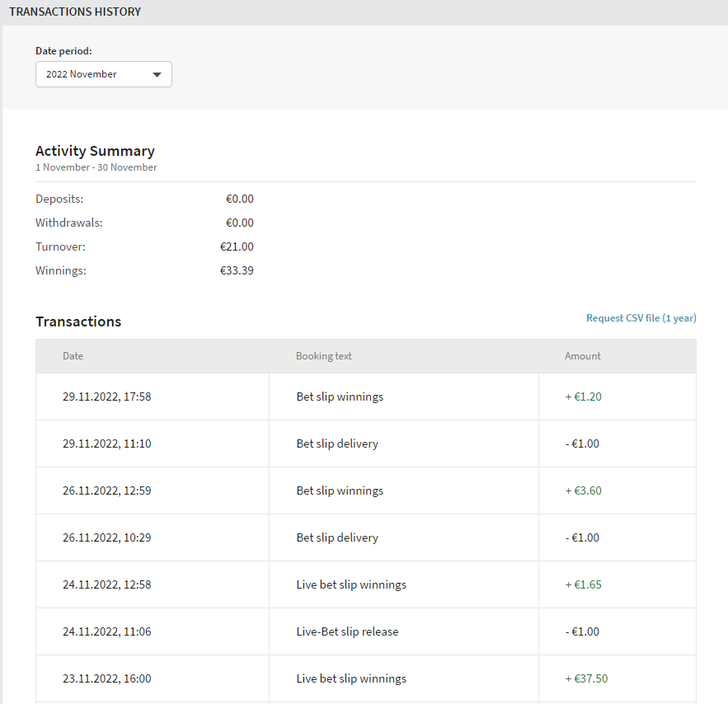Click Bet slip winnings on the 26.11.2022, 12:59 row
728x704 pixels.
coord(340,490)
